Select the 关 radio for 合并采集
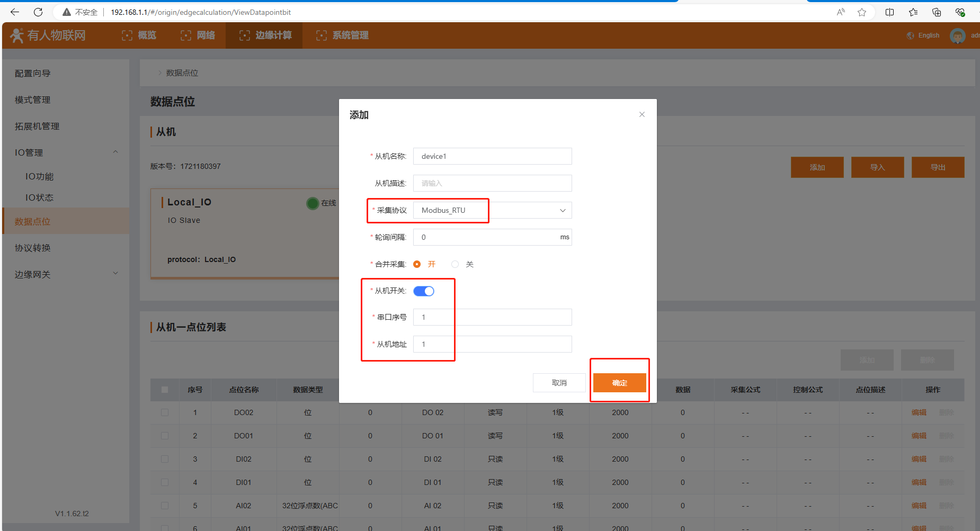This screenshot has height=531, width=980. point(455,264)
